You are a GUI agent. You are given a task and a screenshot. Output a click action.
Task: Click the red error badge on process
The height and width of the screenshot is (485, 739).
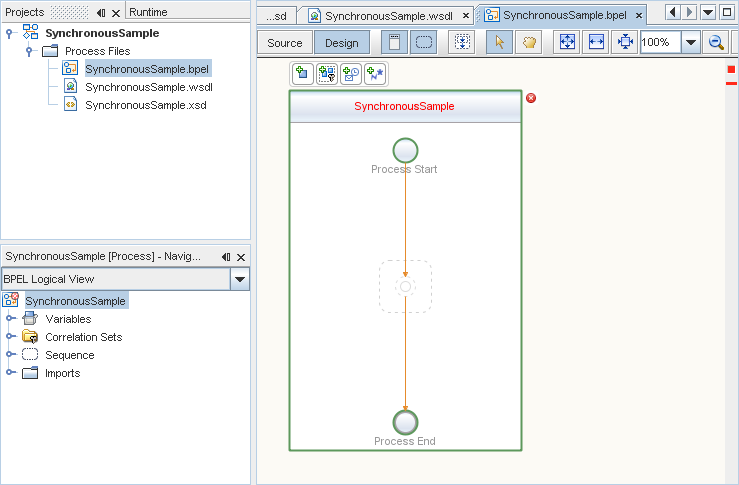tap(531, 98)
